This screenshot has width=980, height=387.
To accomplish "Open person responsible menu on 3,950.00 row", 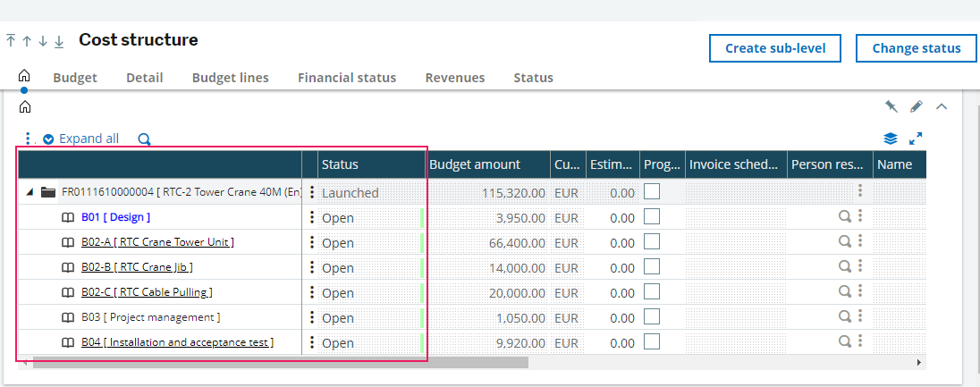I will tap(860, 215).
